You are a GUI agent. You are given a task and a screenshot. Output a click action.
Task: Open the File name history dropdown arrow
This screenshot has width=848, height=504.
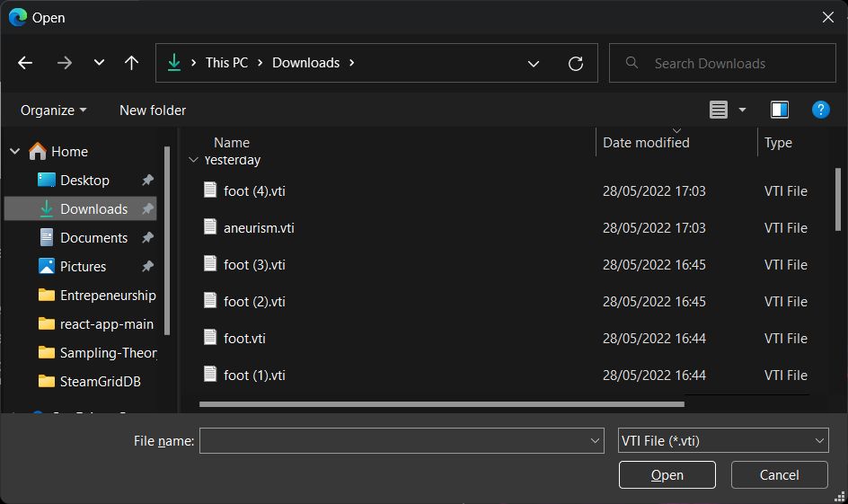(x=595, y=441)
